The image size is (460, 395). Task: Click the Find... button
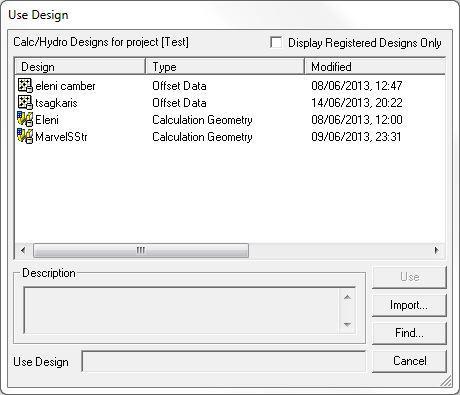409,333
